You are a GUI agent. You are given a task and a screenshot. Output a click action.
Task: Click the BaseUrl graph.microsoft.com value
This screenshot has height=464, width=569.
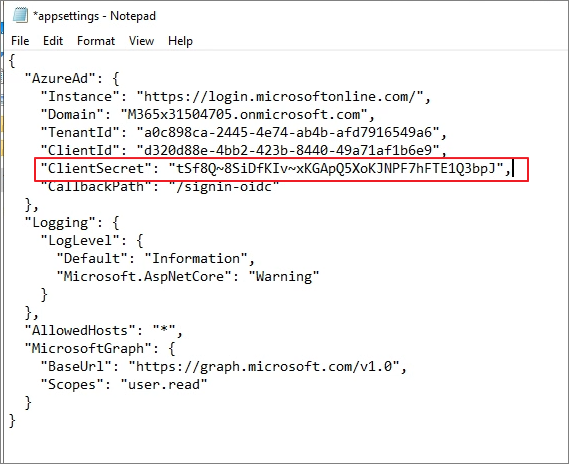[x=264, y=366]
